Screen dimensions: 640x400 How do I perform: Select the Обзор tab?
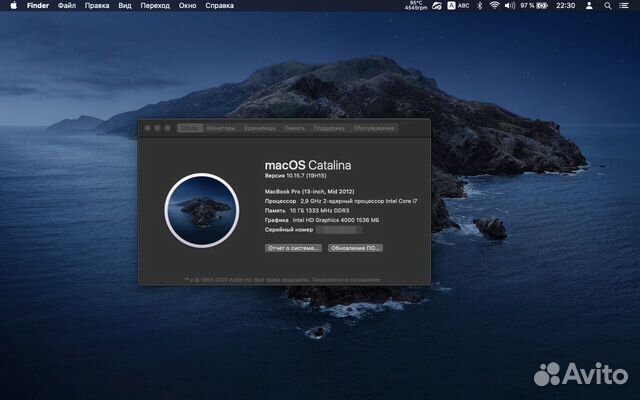pos(190,128)
